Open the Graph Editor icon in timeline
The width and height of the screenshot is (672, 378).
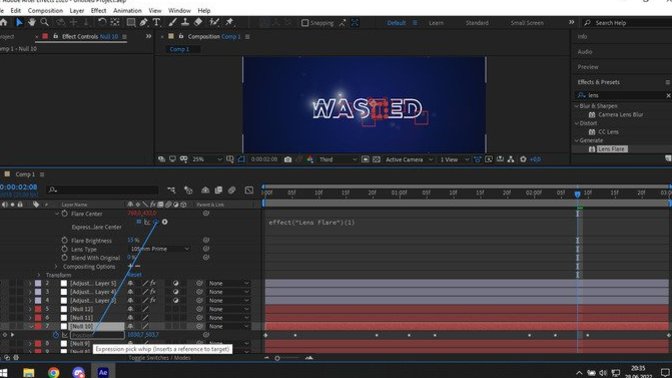tap(249, 190)
